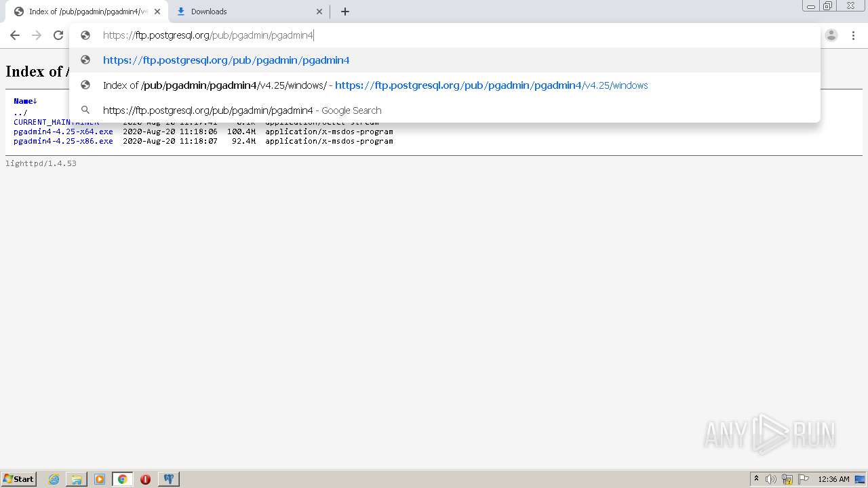Click the lighttpd/1.4.53 footer text
Image resolution: width=868 pixels, height=488 pixels.
coord(41,163)
